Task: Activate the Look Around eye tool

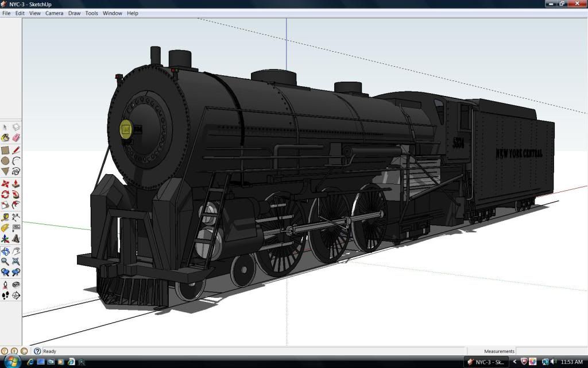Action: click(x=16, y=285)
